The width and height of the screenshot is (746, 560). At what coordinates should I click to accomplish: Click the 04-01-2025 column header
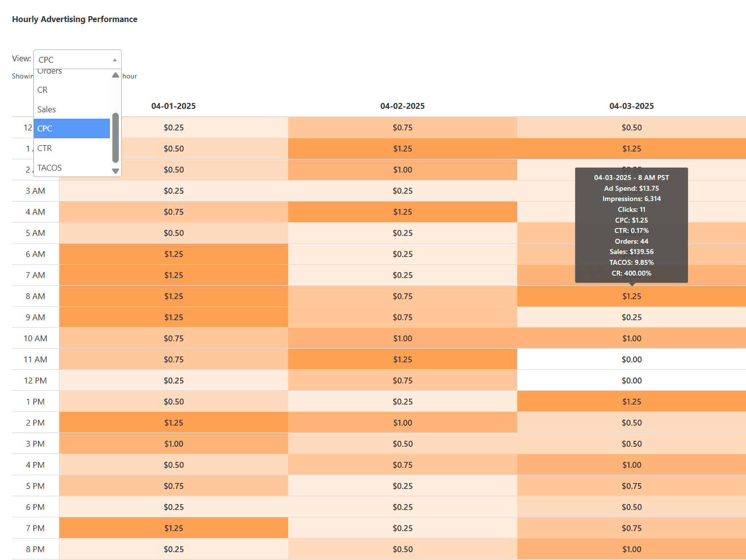tap(173, 105)
